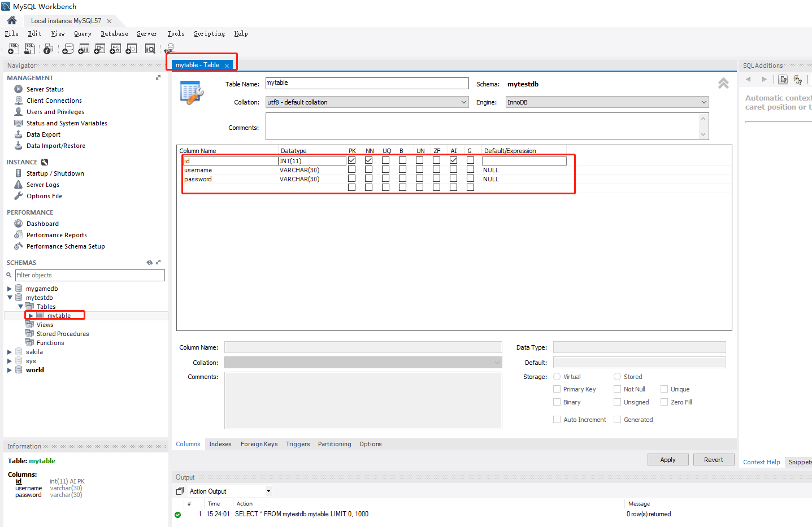Click the Dashboard icon under Performance
The height and width of the screenshot is (527, 812).
point(19,224)
